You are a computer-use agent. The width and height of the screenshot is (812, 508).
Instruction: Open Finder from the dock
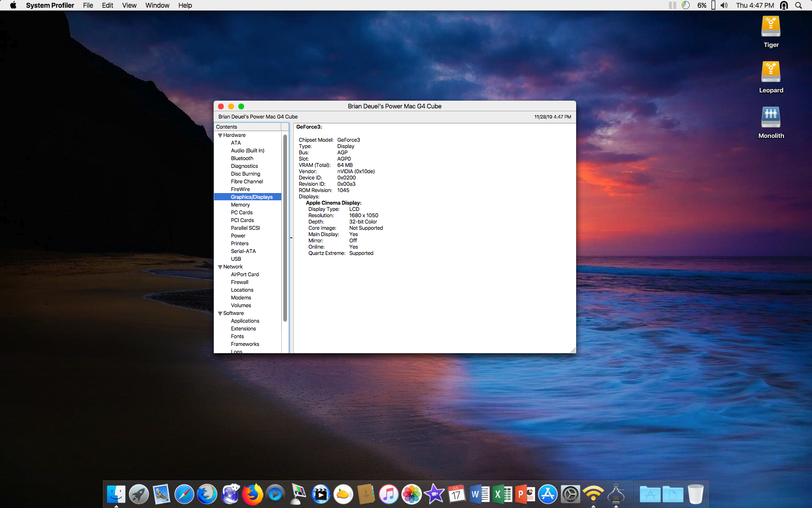click(x=116, y=494)
